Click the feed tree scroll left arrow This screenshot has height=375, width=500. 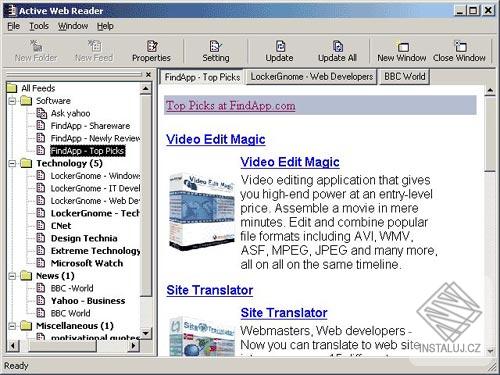coord(13,345)
